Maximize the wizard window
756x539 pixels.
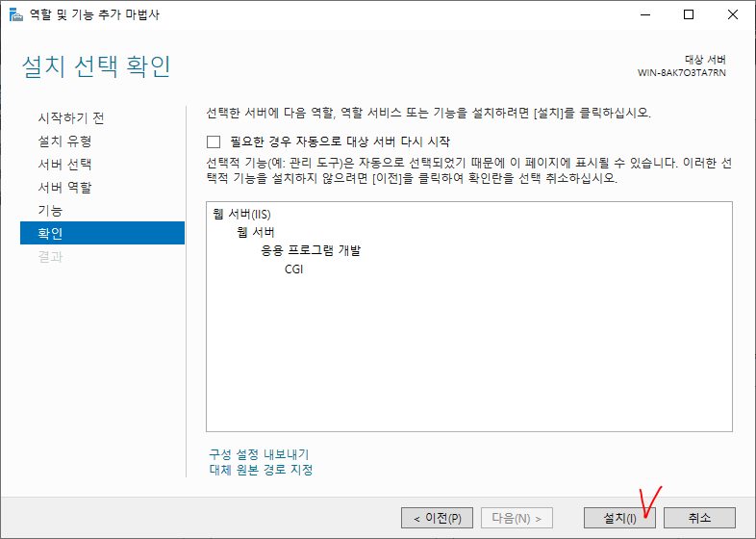pyautogui.click(x=689, y=14)
